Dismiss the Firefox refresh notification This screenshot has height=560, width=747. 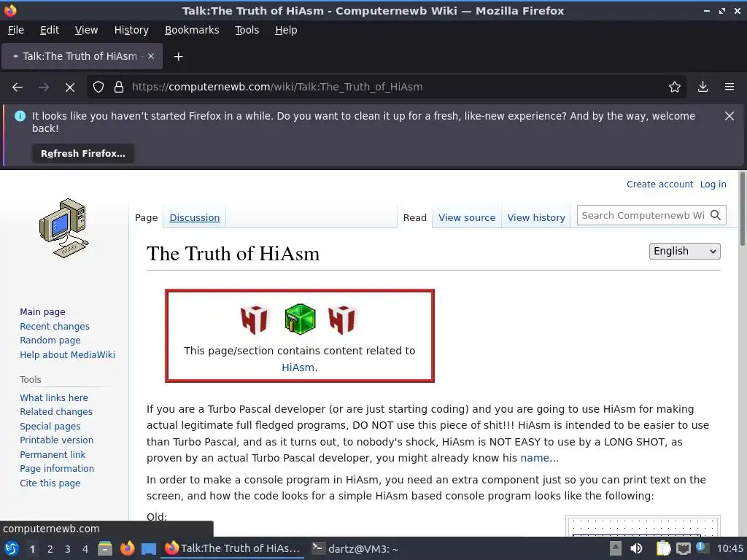(729, 116)
